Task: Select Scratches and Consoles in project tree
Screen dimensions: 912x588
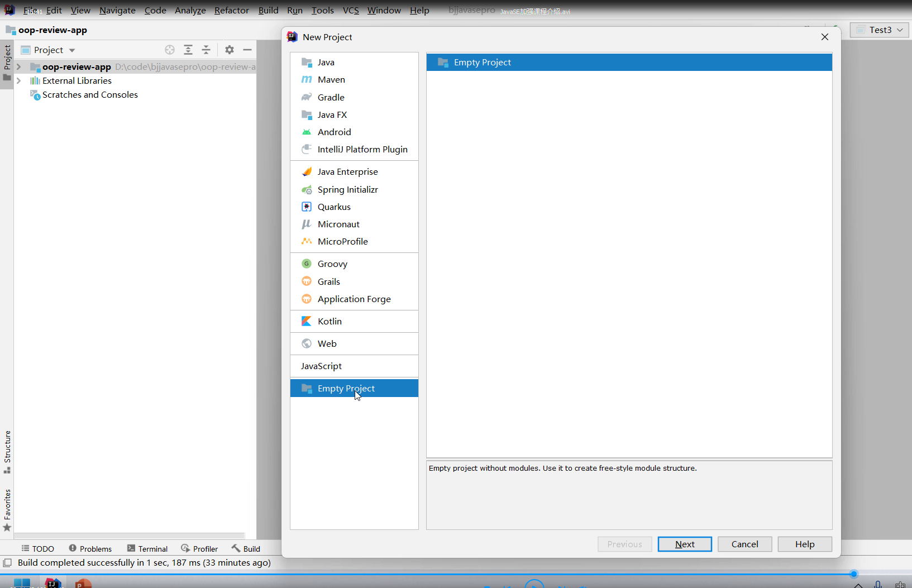Action: coord(90,94)
